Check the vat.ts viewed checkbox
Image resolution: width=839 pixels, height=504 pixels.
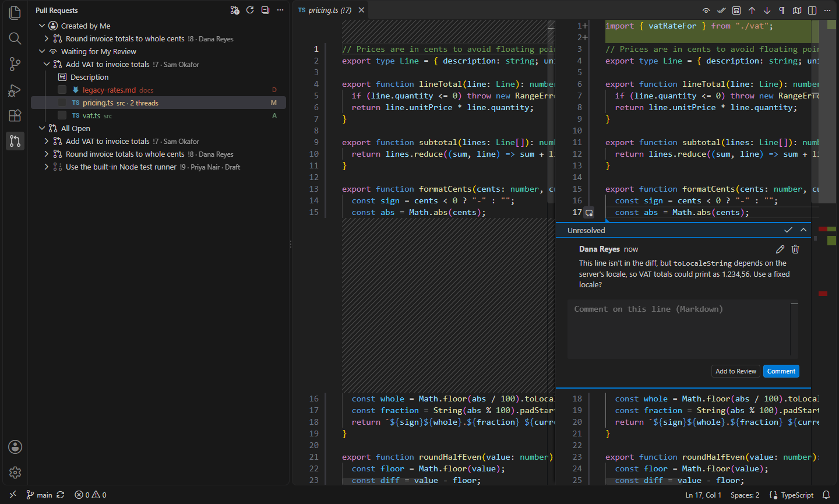click(x=62, y=115)
